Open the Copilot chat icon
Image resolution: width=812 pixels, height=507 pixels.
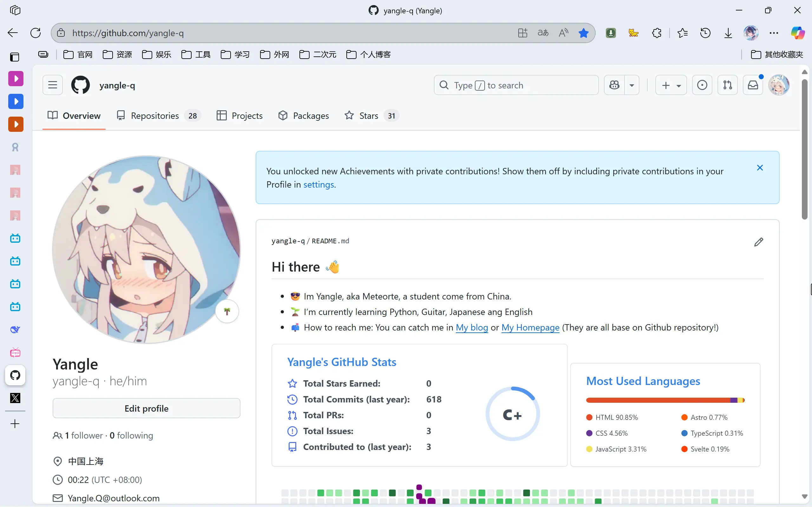614,85
